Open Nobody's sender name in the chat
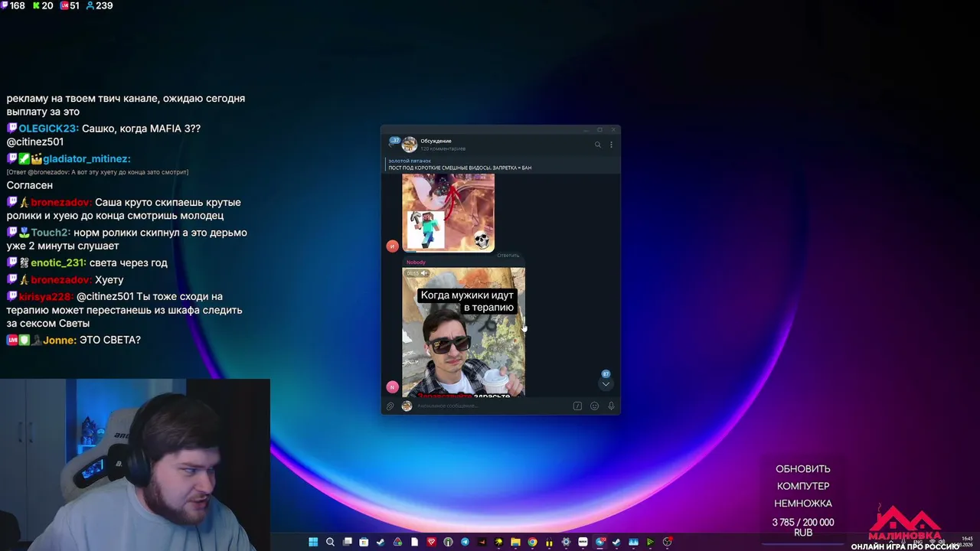Viewport: 980px width, 551px height. point(416,262)
